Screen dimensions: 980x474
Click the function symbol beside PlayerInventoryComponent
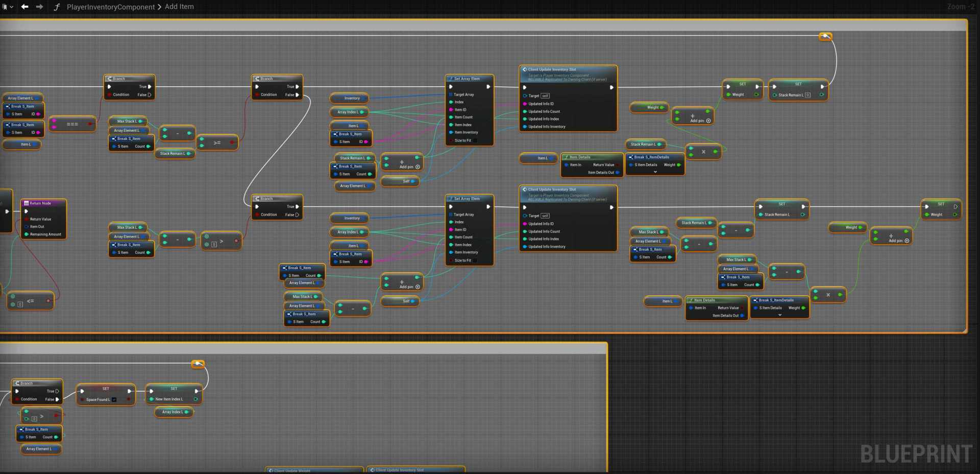57,7
